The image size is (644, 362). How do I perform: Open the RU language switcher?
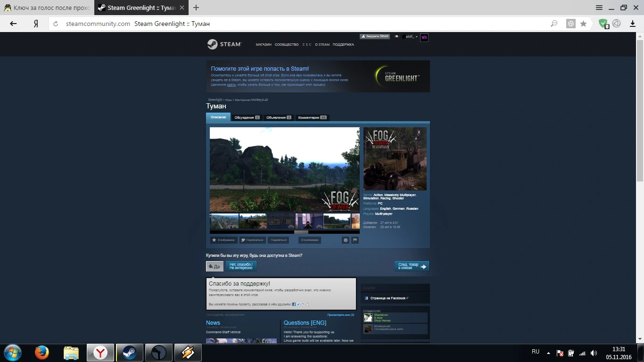pos(536,352)
